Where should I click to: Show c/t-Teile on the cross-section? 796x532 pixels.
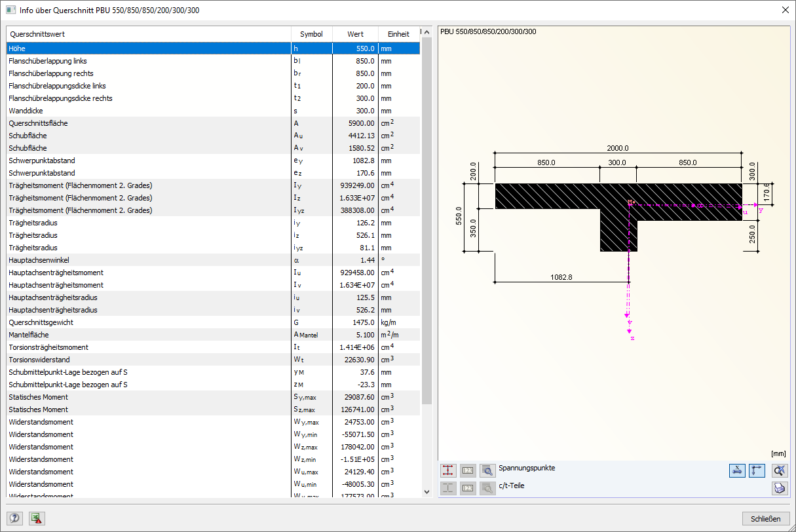(x=448, y=487)
